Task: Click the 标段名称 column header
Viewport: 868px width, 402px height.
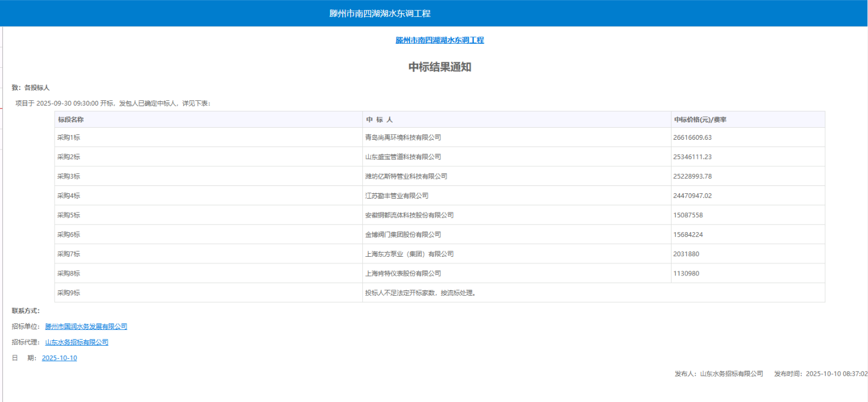Action: [72, 119]
